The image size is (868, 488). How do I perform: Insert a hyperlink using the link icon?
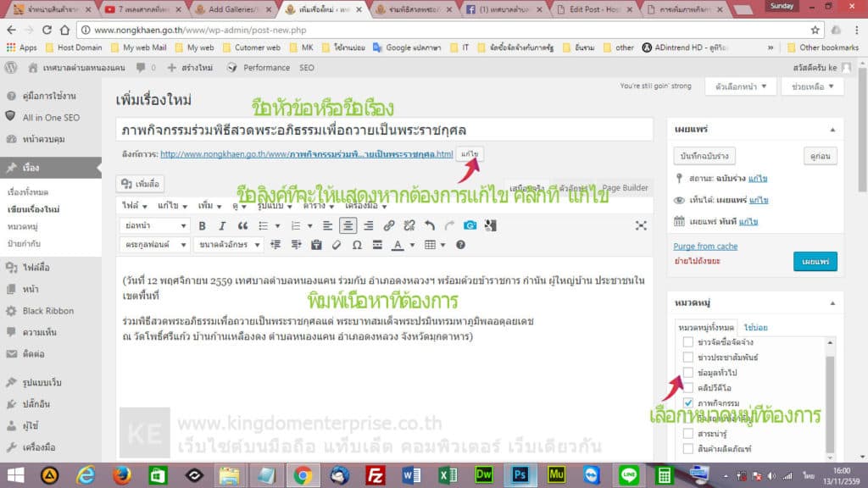[390, 227]
